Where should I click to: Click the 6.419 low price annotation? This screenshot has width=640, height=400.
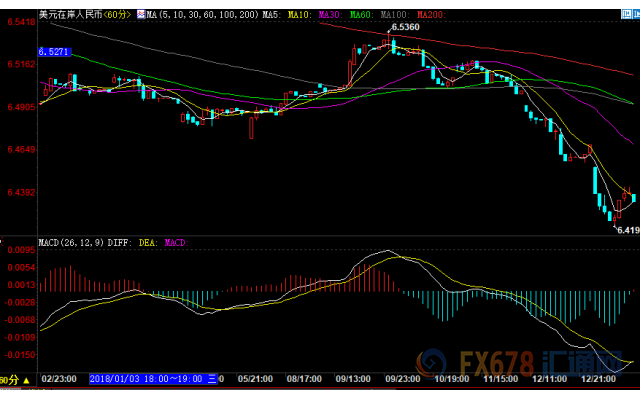tap(628, 230)
